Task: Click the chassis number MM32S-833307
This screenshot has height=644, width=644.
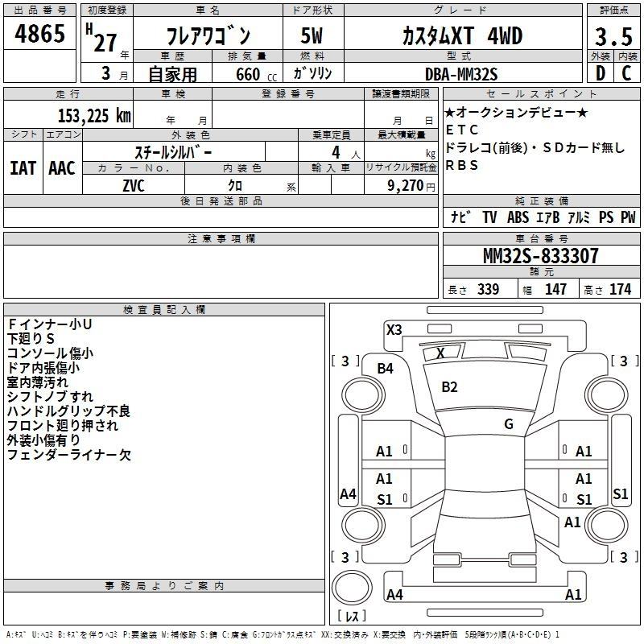Action: tap(540, 256)
